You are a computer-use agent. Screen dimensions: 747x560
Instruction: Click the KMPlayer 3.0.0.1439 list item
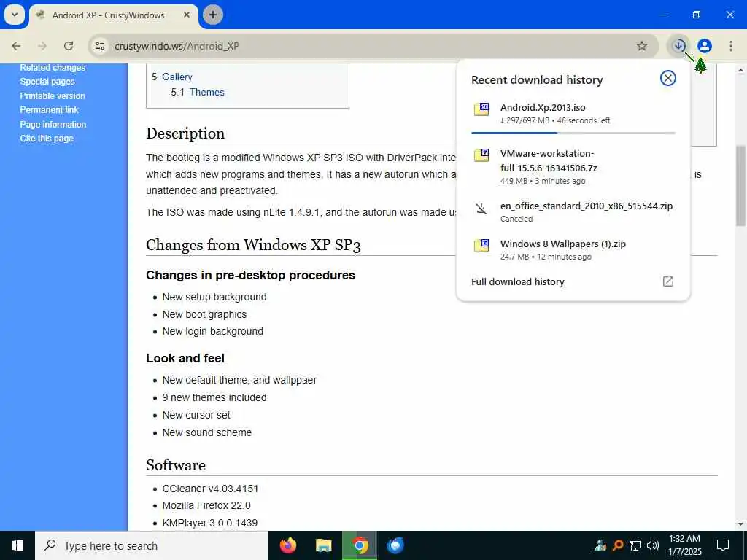[209, 523]
